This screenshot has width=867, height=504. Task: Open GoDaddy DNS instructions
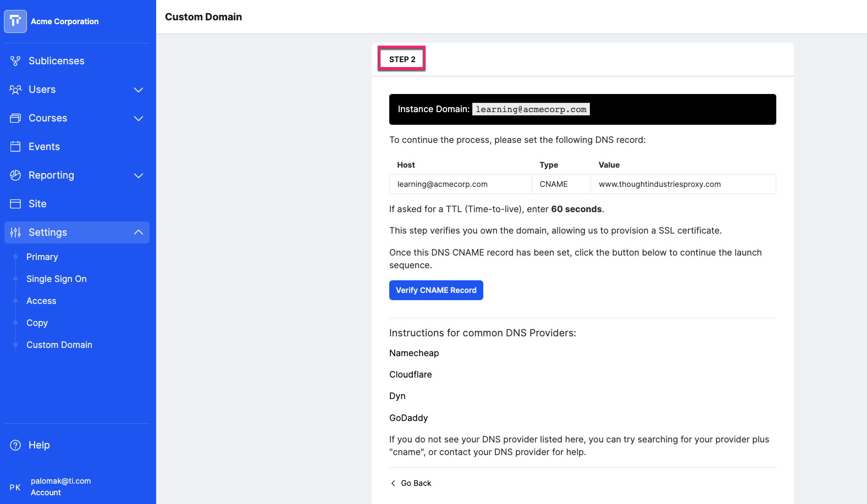click(x=408, y=418)
